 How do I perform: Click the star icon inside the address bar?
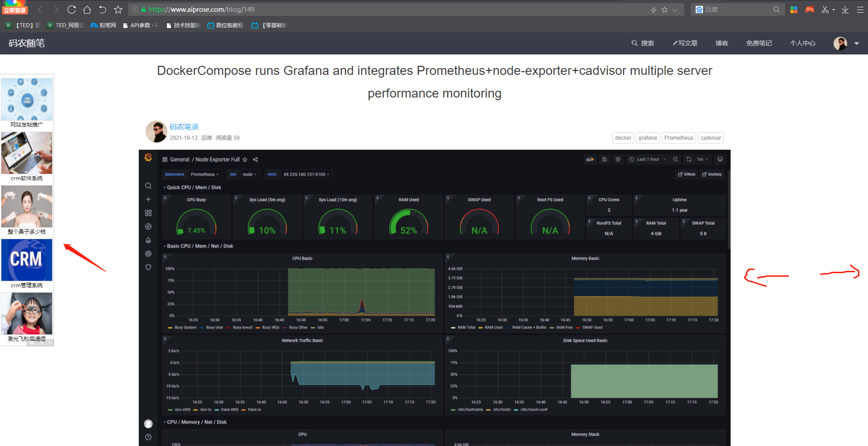click(664, 10)
